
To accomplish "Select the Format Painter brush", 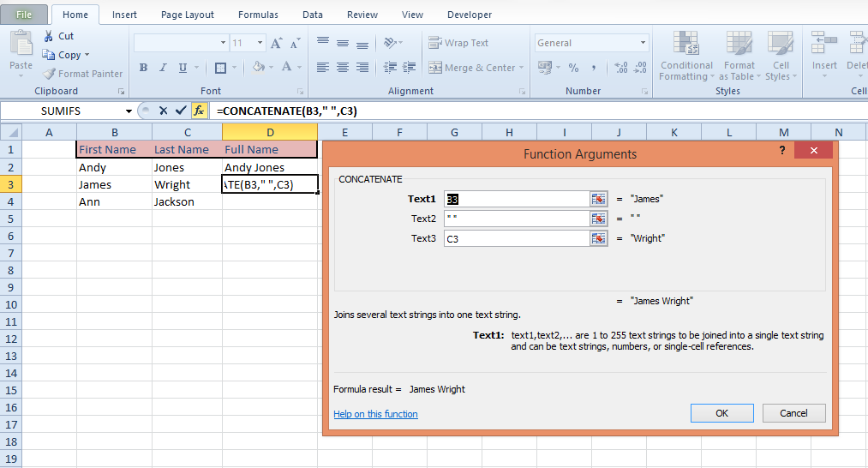I will pyautogui.click(x=49, y=73).
